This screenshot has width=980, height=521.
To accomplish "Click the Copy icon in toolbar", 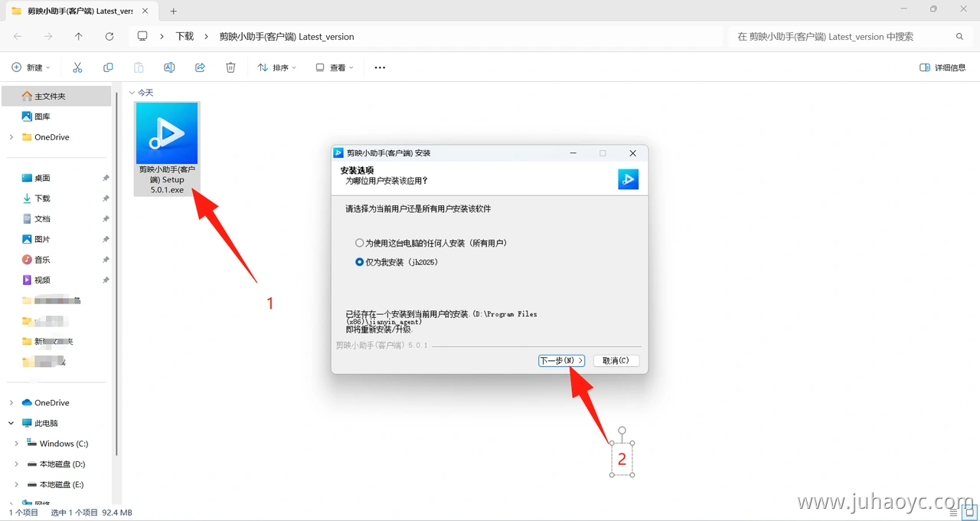I will pyautogui.click(x=108, y=67).
